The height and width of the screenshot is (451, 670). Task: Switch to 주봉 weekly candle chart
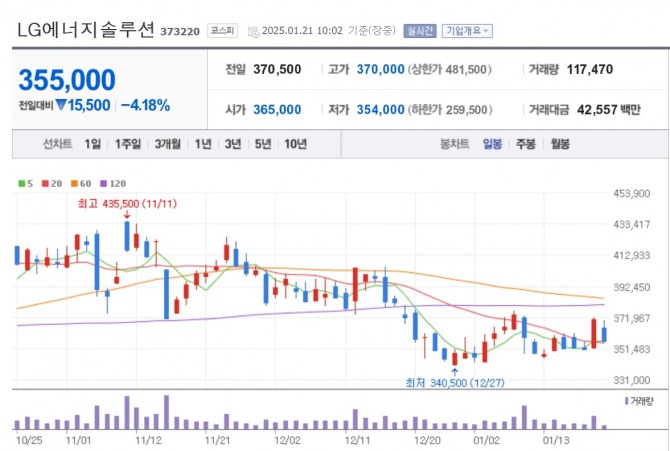(x=525, y=144)
